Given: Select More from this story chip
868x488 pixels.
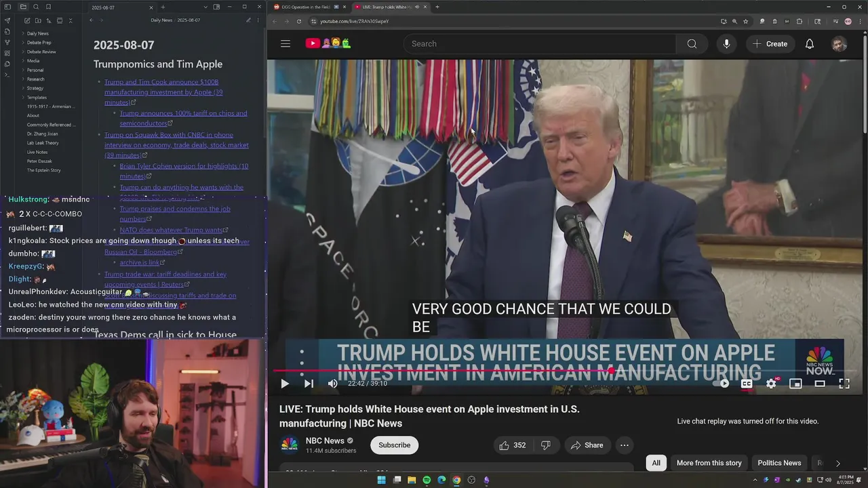Looking at the screenshot, I should (x=709, y=463).
